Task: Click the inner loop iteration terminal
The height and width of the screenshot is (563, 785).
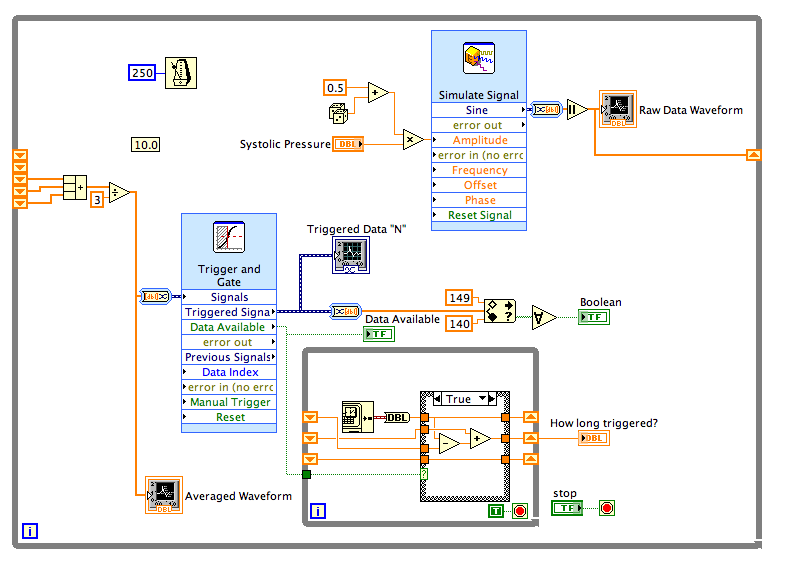Action: (x=318, y=511)
